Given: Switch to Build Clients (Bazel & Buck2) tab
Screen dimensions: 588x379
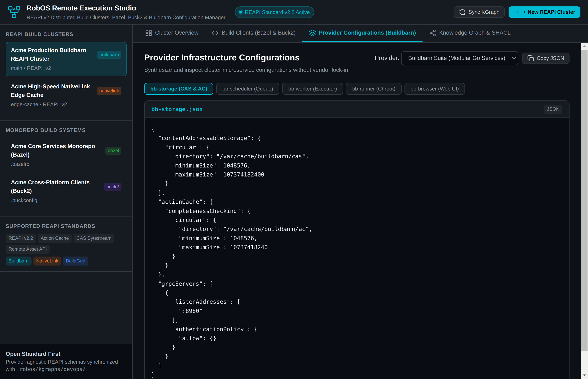Looking at the screenshot, I should pos(253,33).
